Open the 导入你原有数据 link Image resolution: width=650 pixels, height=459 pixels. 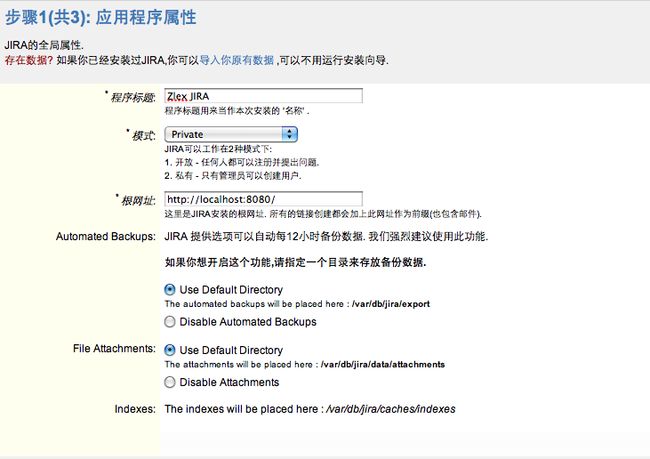tap(237, 60)
